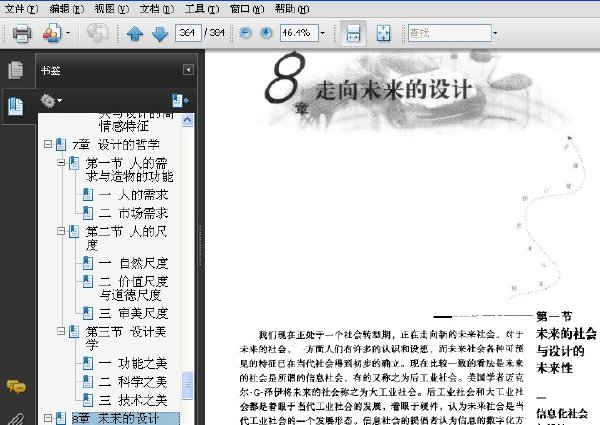Open the 窗口 menu
This screenshot has height=425, width=600.
point(247,8)
